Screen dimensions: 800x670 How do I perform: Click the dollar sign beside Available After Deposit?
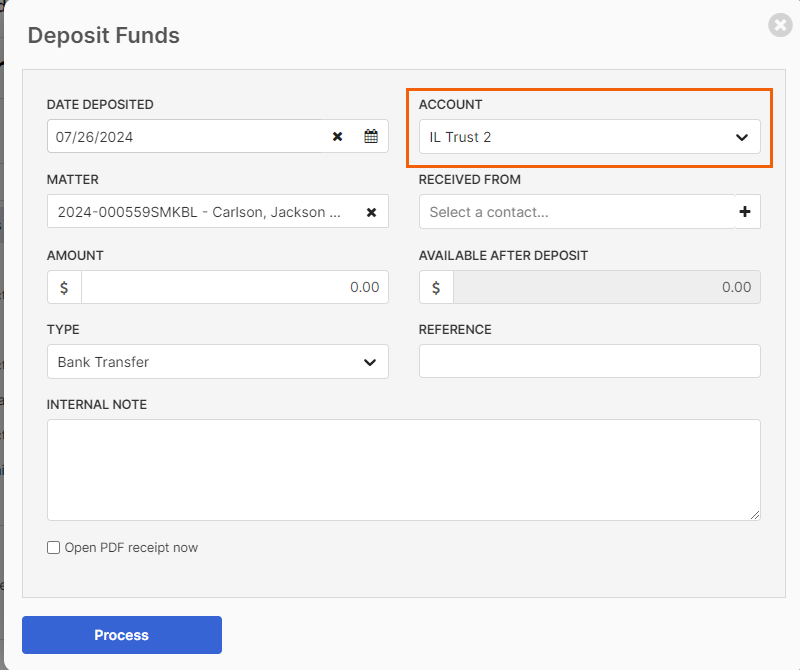[436, 287]
